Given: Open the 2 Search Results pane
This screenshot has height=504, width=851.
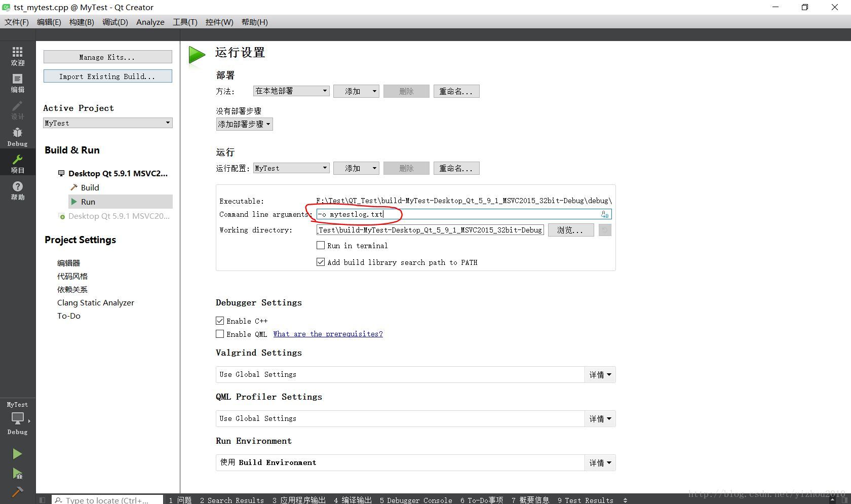Looking at the screenshot, I should (x=232, y=500).
